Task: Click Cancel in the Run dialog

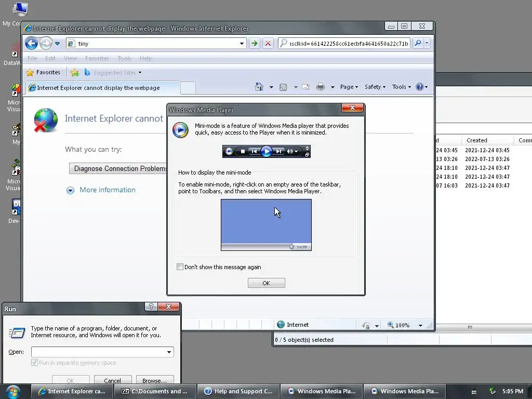Action: click(113, 380)
